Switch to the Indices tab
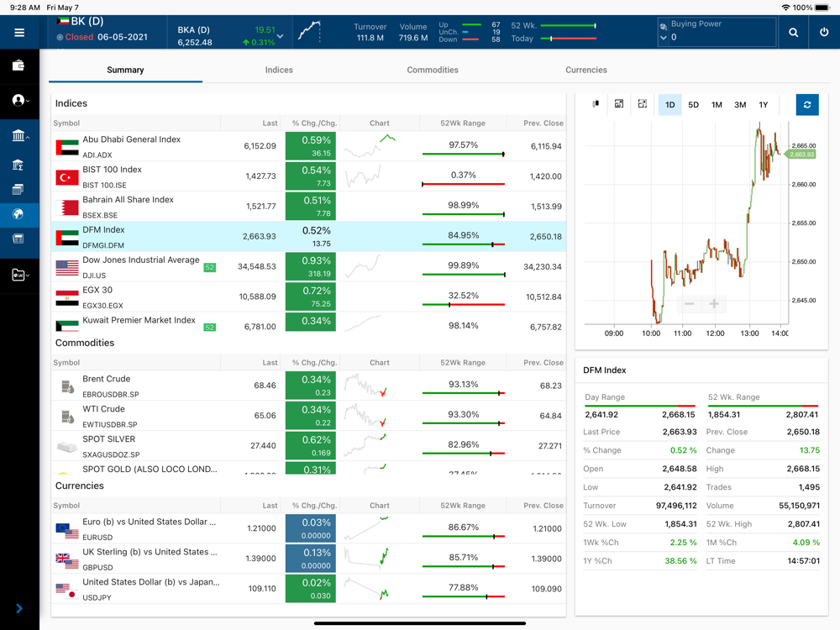Image resolution: width=840 pixels, height=630 pixels. point(279,71)
